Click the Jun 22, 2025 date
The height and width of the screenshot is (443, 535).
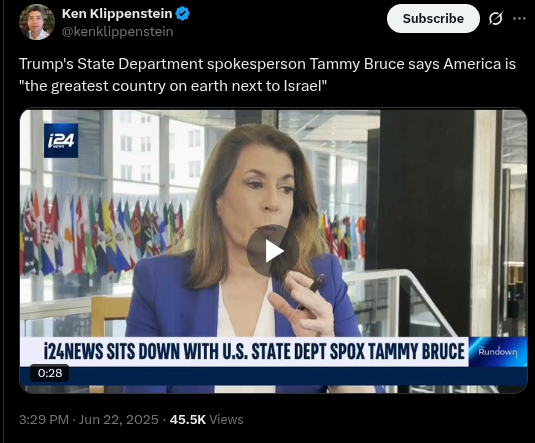(118, 419)
